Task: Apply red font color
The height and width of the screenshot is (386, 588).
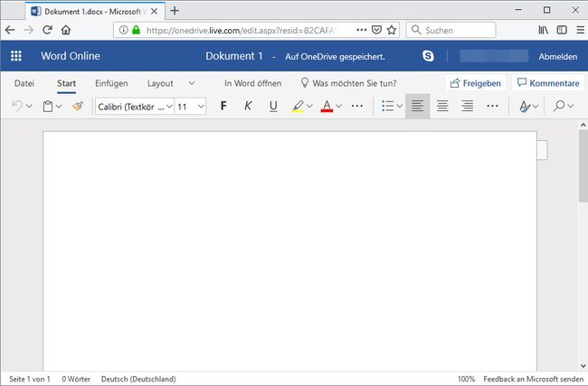Action: pos(327,106)
